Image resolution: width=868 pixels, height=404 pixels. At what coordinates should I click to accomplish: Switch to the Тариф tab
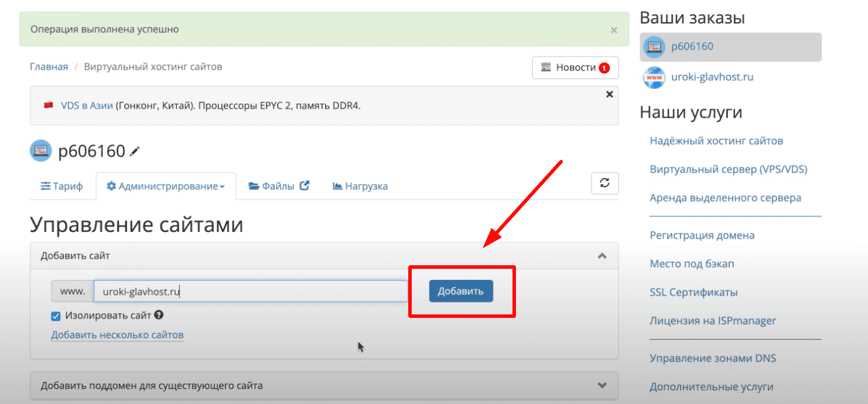62,186
